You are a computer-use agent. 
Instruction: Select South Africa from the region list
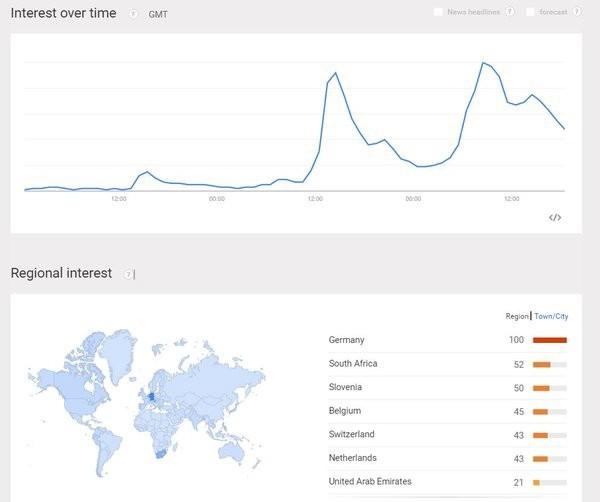pyautogui.click(x=353, y=364)
